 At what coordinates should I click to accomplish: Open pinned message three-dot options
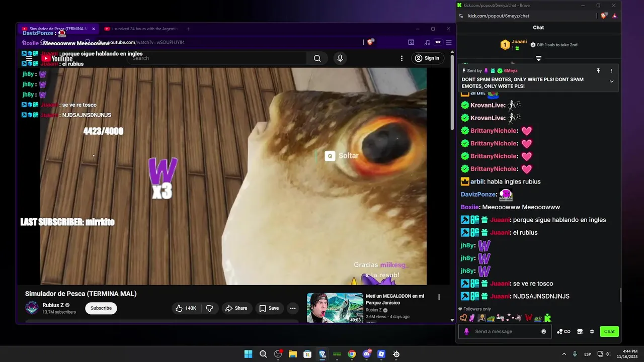(x=612, y=71)
